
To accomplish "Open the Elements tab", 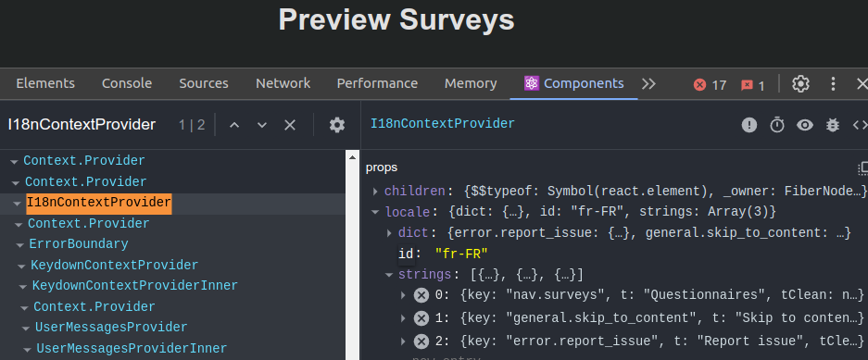I will pyautogui.click(x=45, y=83).
